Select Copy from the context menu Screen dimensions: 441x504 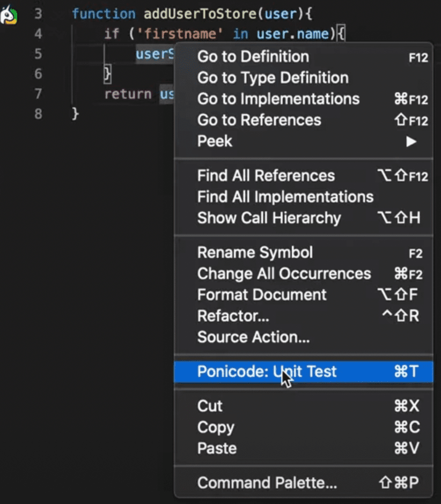click(303, 427)
